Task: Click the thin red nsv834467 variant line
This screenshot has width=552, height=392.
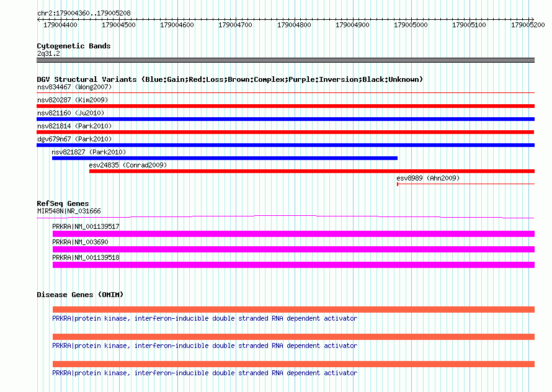Action: tap(285, 92)
